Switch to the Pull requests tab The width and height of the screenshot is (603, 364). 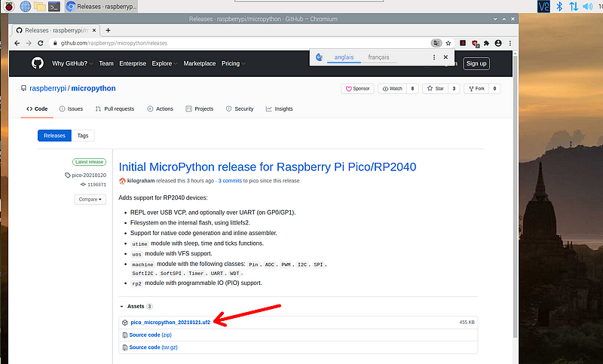point(115,109)
